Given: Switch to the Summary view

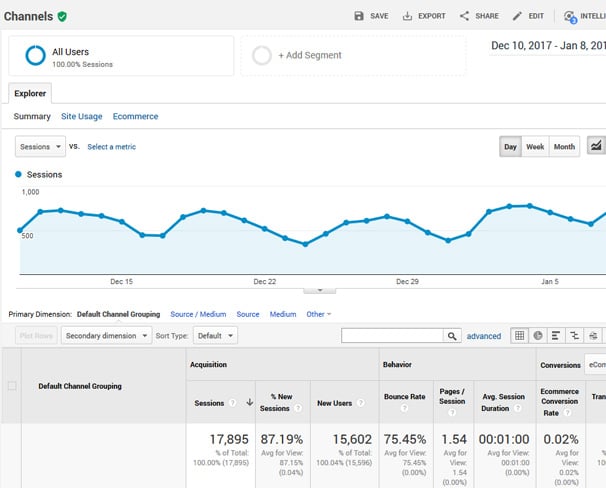Looking at the screenshot, I should [32, 116].
